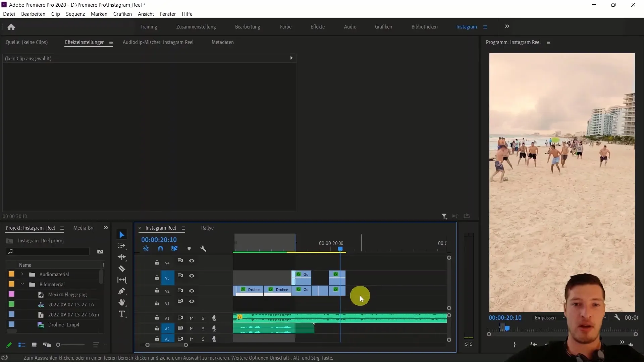Image resolution: width=644 pixels, height=362 pixels.
Task: Mute the A1 audio track
Action: pos(192,318)
